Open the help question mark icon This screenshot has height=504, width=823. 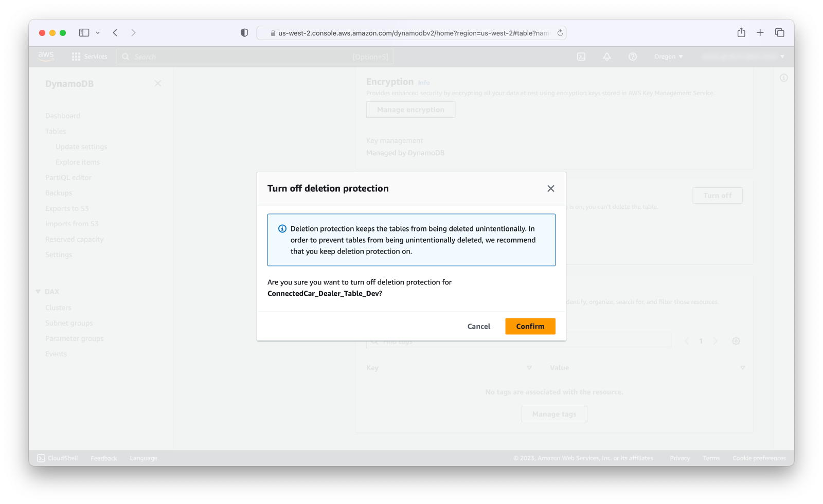pyautogui.click(x=633, y=57)
